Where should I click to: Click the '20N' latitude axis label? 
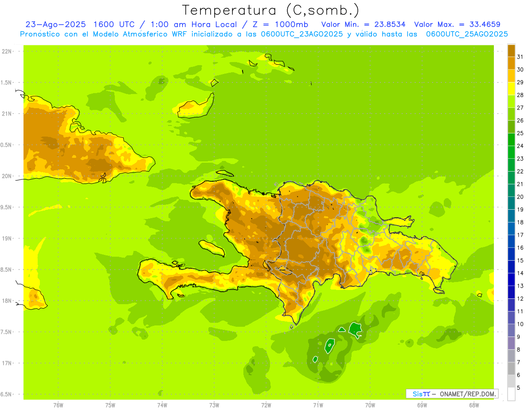coord(7,176)
